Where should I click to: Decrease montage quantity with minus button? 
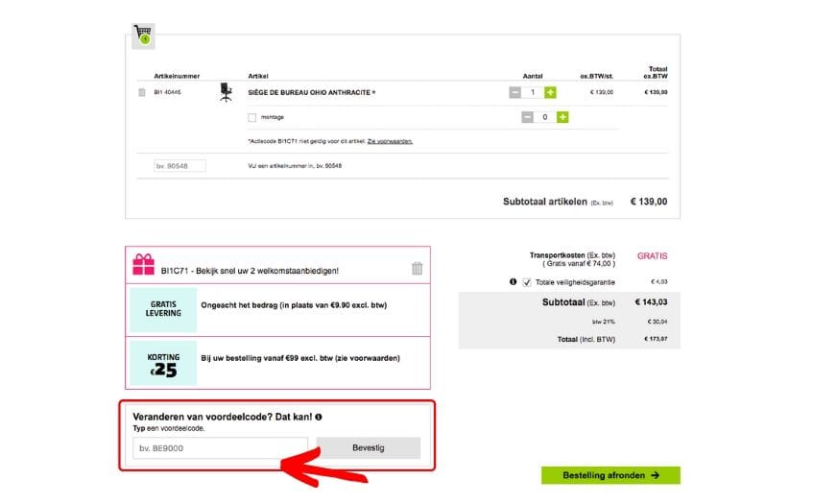coord(527,117)
